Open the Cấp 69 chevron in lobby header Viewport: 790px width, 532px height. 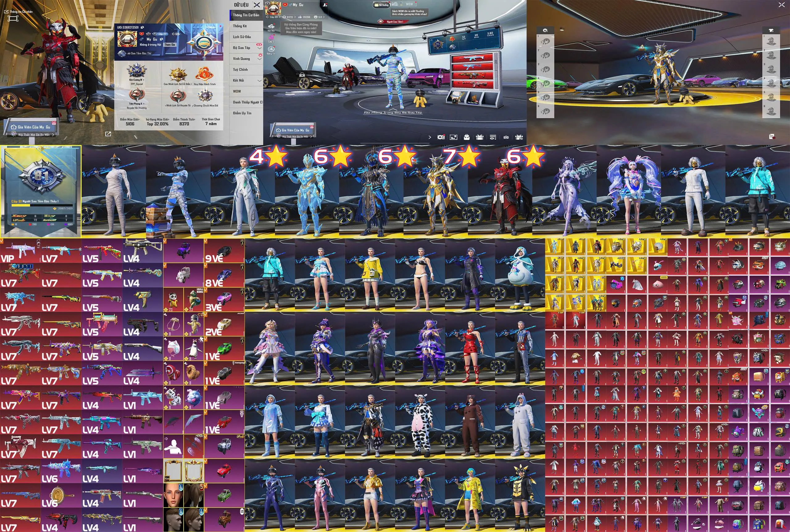click(279, 17)
